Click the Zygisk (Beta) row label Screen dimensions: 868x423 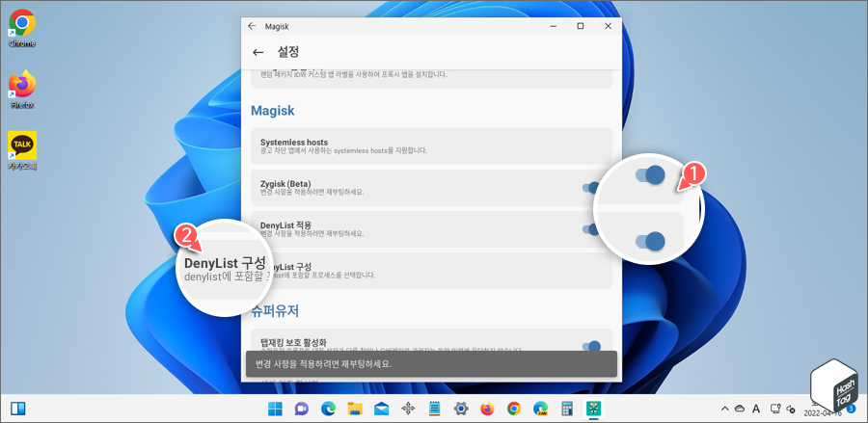[285, 184]
